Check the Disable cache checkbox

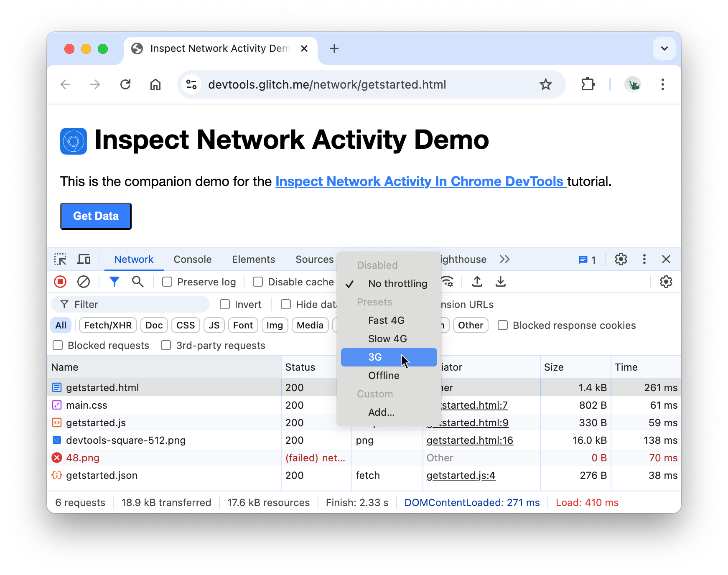(258, 282)
